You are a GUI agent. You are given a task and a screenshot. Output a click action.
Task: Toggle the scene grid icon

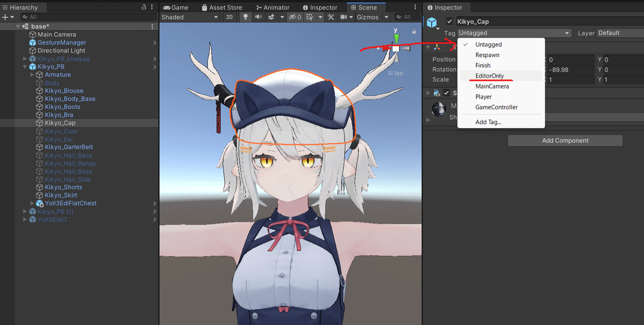[310, 17]
